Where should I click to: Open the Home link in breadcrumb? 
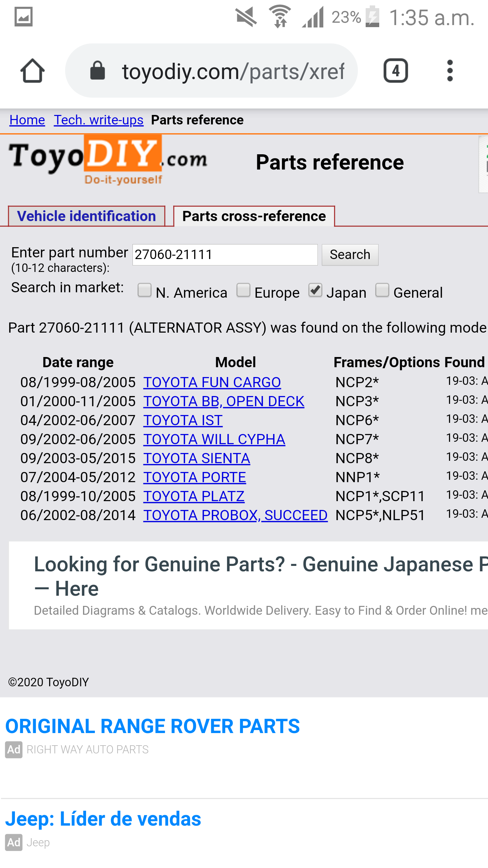[x=27, y=120]
